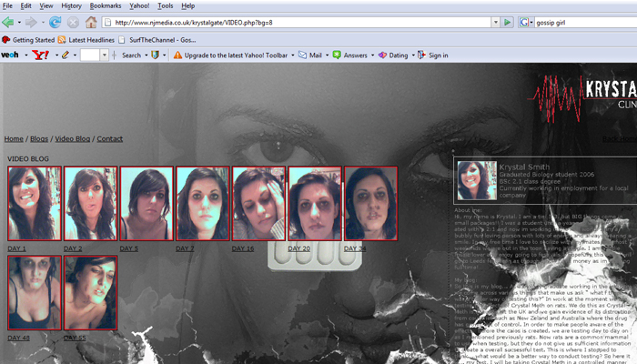The image size is (637, 364).
Task: Click the Video Blog navigation link
Action: pos(72,138)
